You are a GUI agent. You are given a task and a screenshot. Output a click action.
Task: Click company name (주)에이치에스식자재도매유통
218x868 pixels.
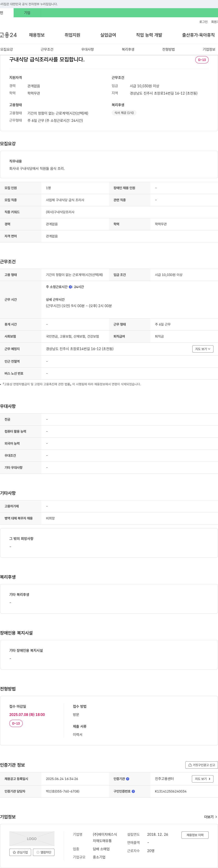[x=105, y=838]
